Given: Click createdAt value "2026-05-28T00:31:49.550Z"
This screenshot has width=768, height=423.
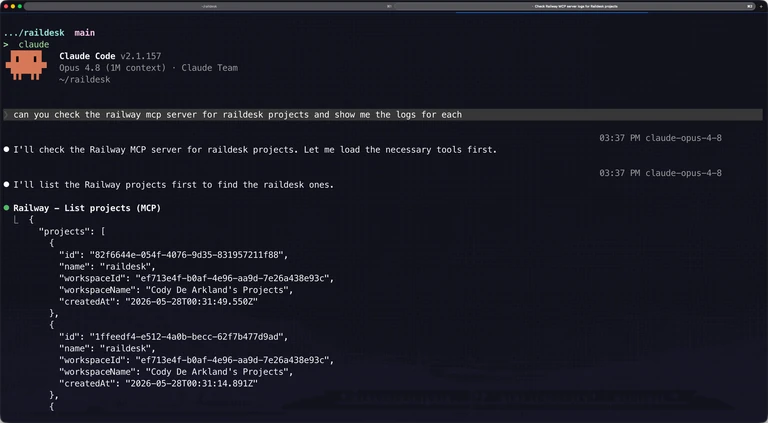Looking at the screenshot, I should coord(192,302).
